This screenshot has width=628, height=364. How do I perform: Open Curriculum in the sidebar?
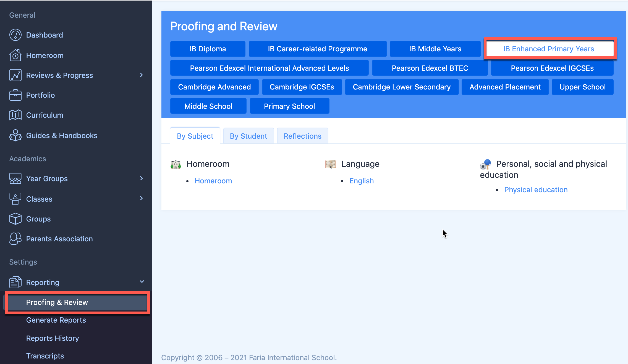[45, 115]
